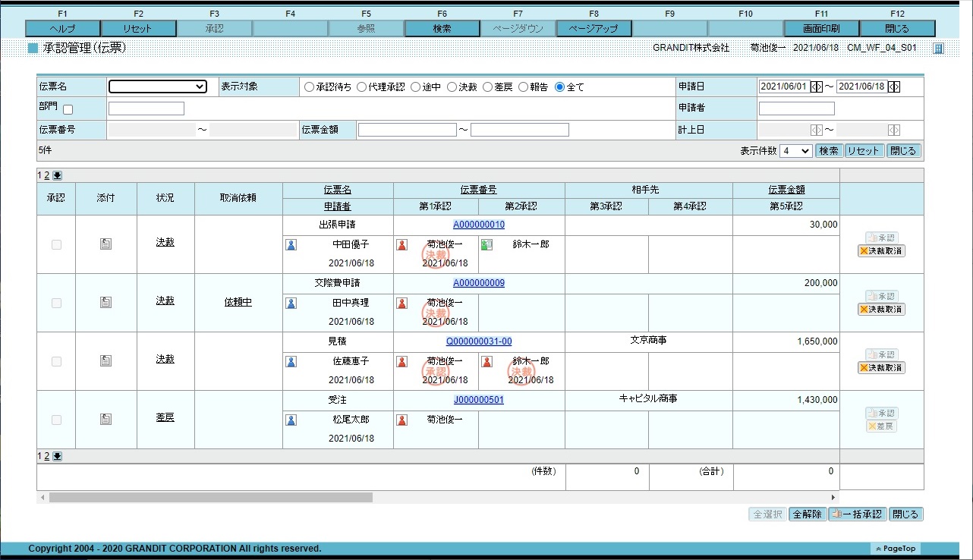Click the horizontal scrollbar under the table
Image resolution: width=973 pixels, height=560 pixels.
click(x=211, y=498)
